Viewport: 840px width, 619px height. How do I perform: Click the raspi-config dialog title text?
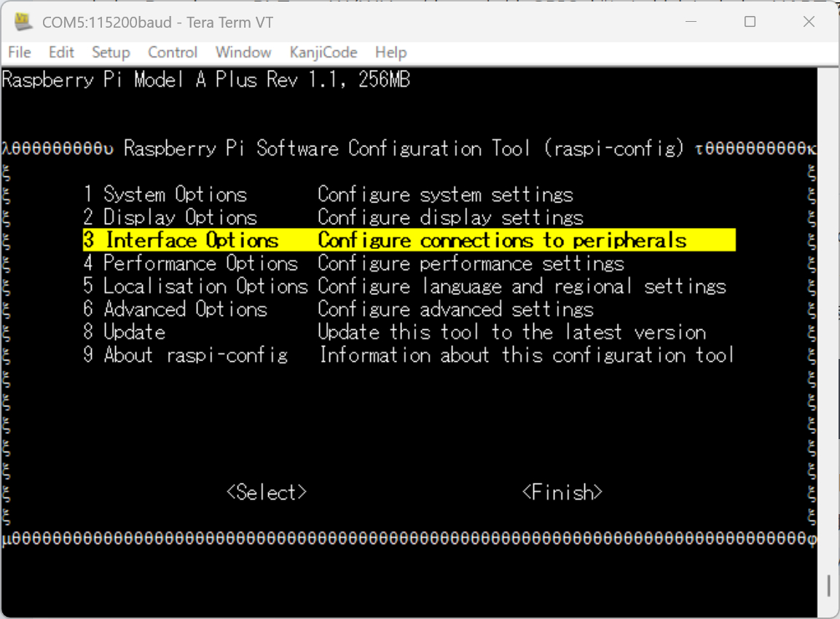pyautogui.click(x=404, y=149)
